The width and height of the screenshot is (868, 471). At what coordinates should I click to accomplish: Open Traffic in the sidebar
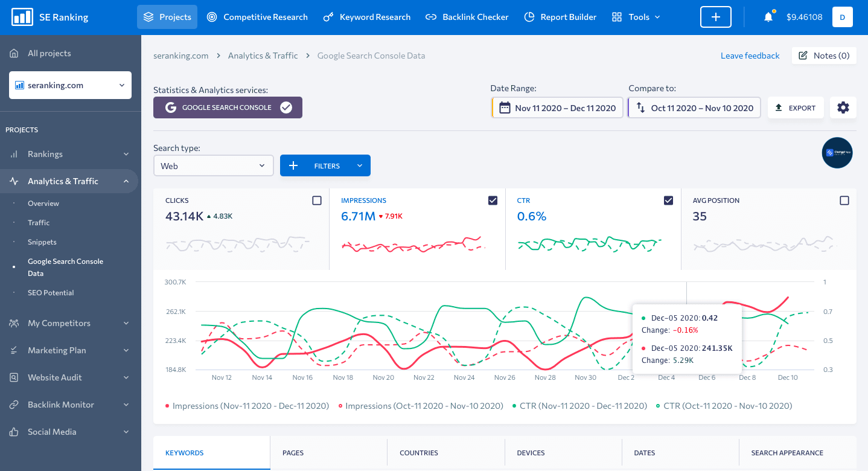tap(39, 223)
